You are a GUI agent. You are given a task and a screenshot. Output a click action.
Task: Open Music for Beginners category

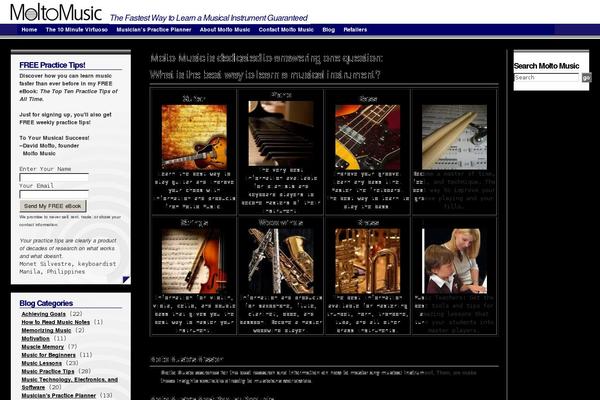point(48,355)
